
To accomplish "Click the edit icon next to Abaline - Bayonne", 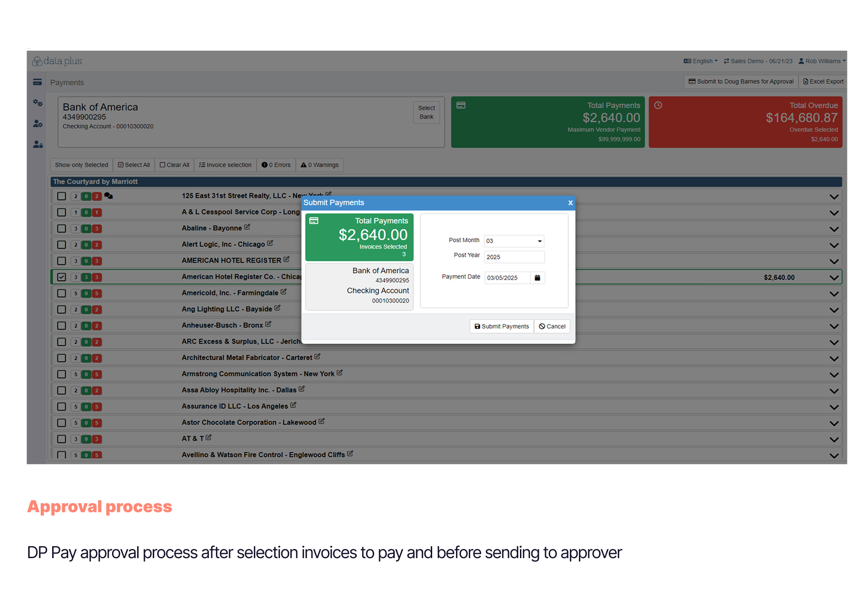I will [247, 227].
